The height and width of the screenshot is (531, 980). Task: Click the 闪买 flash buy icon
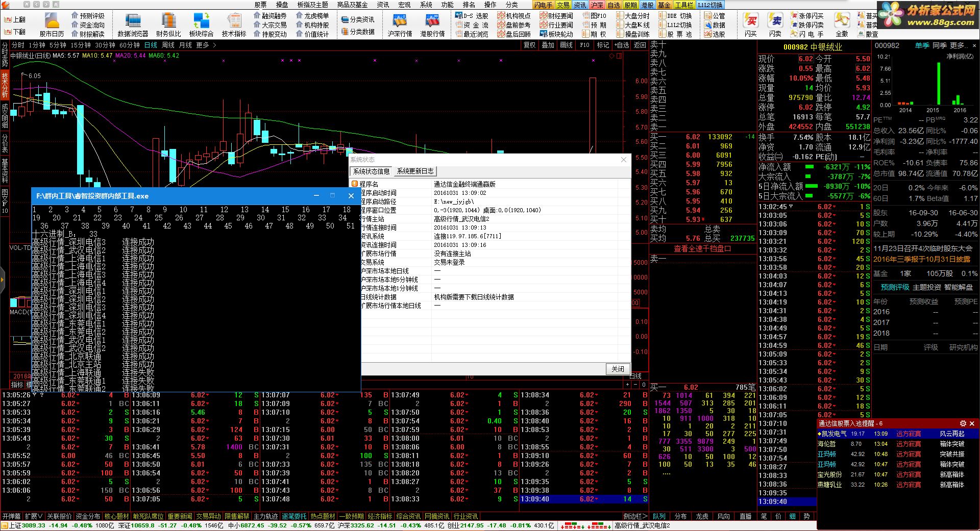[x=751, y=24]
